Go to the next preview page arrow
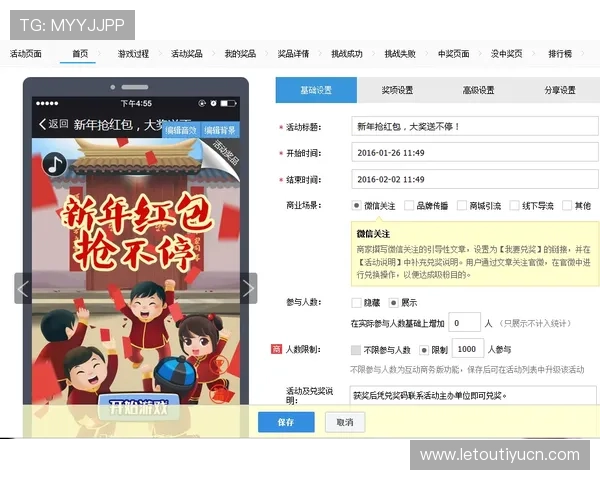The height and width of the screenshot is (480, 600). coord(248,288)
